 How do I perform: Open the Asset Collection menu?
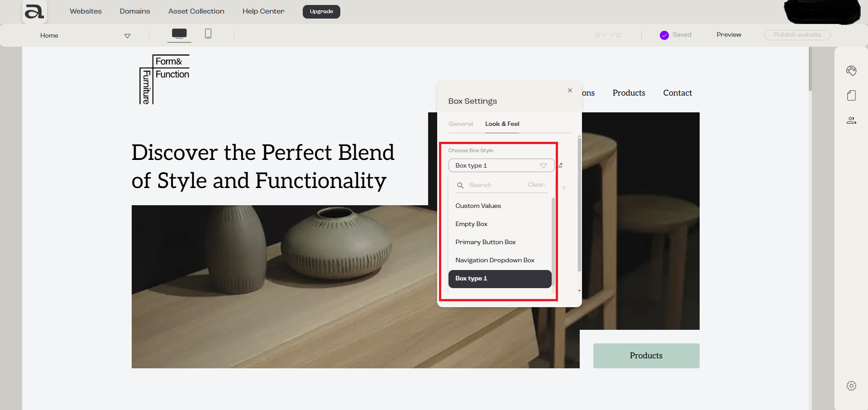click(x=196, y=11)
